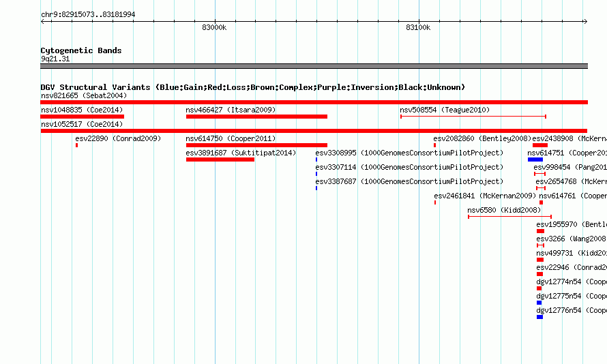Click the blue gain bar under nsv614751
Image resolution: width=607 pixels, height=364 pixels.
pos(535,160)
